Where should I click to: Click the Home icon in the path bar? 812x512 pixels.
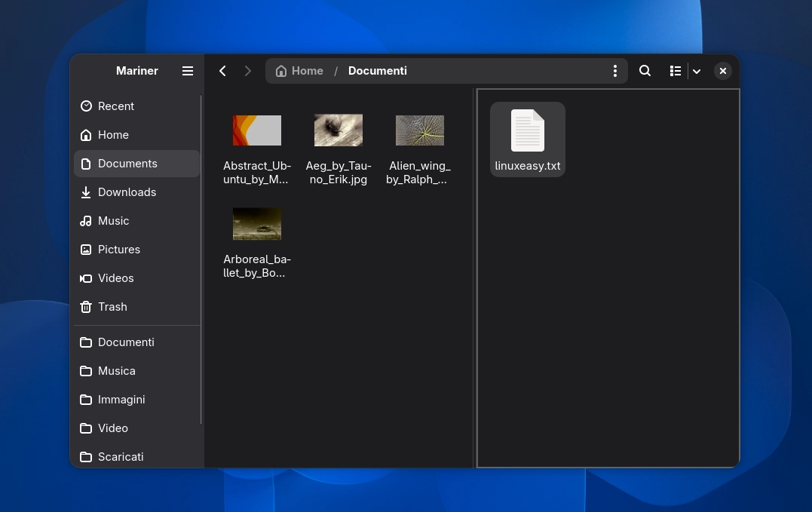[x=281, y=71]
